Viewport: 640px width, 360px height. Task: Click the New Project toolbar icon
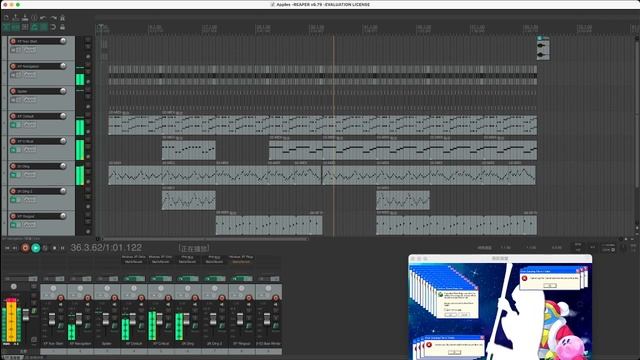click(x=6, y=18)
